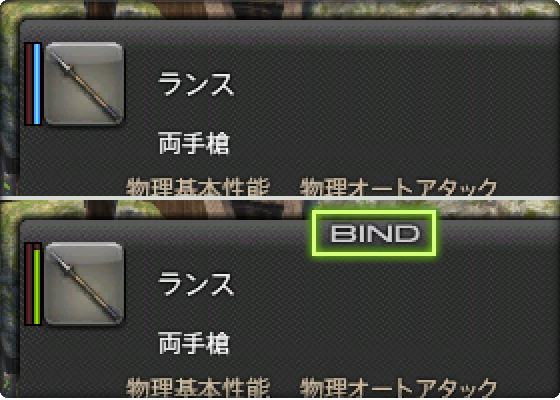
Task: Click 両手槍 weapon type in top panel
Action: coord(193,143)
